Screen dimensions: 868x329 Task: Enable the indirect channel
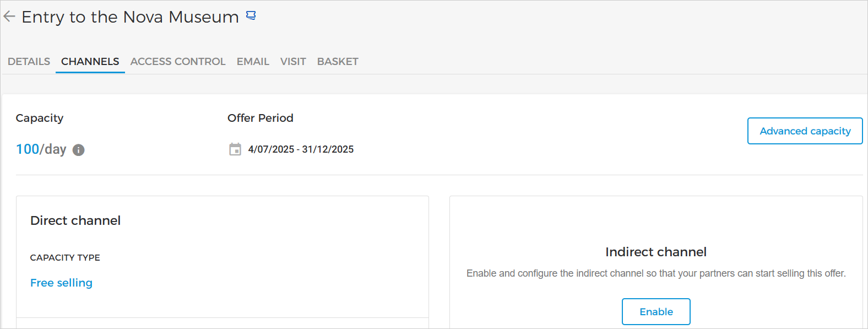pyautogui.click(x=656, y=312)
